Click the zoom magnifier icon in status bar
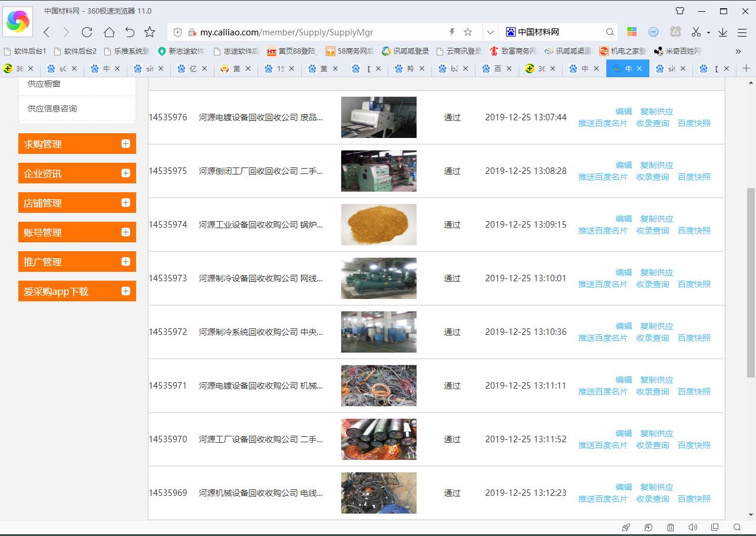The height and width of the screenshot is (536, 756). pos(737,527)
